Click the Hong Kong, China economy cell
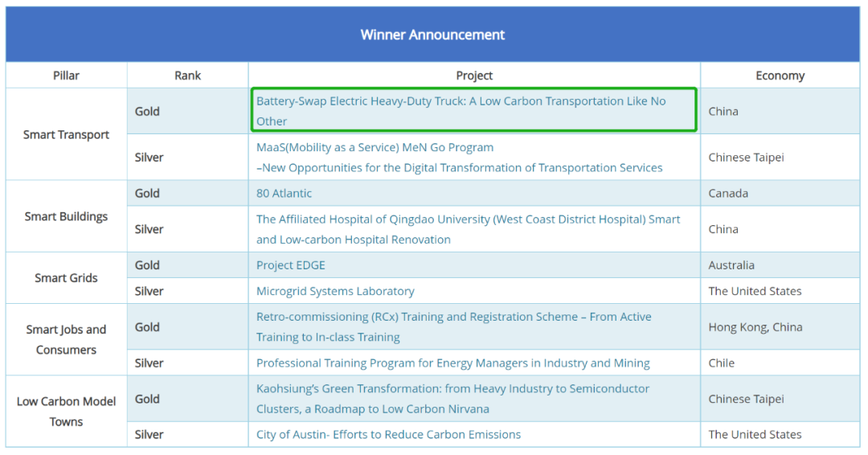This screenshot has height=455, width=868. [x=755, y=327]
